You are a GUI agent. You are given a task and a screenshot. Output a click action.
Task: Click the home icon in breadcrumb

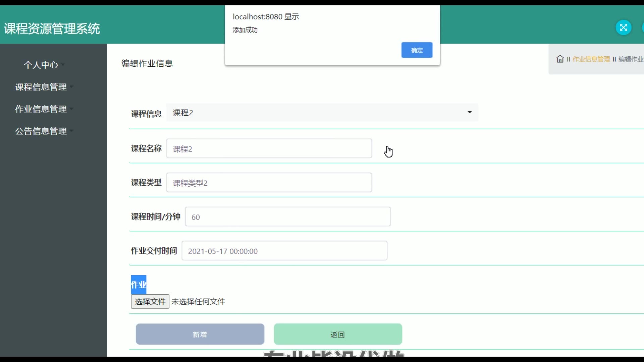pos(560,59)
